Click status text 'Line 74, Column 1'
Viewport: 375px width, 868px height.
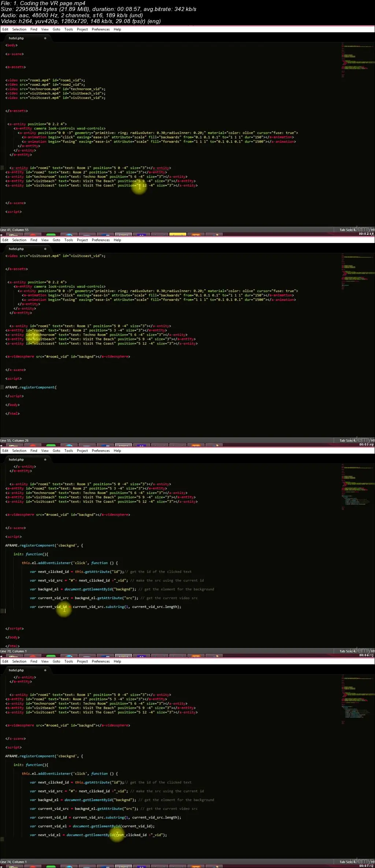[14, 862]
